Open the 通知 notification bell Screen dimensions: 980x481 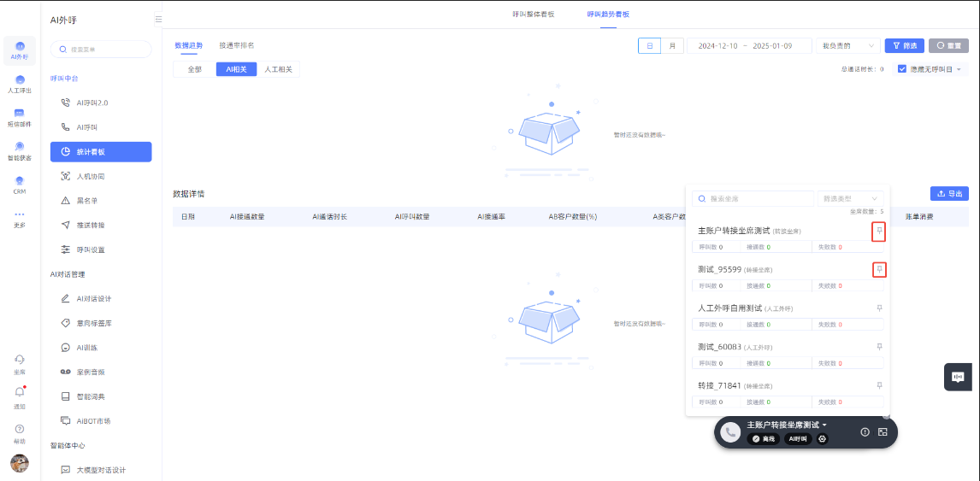(x=20, y=392)
